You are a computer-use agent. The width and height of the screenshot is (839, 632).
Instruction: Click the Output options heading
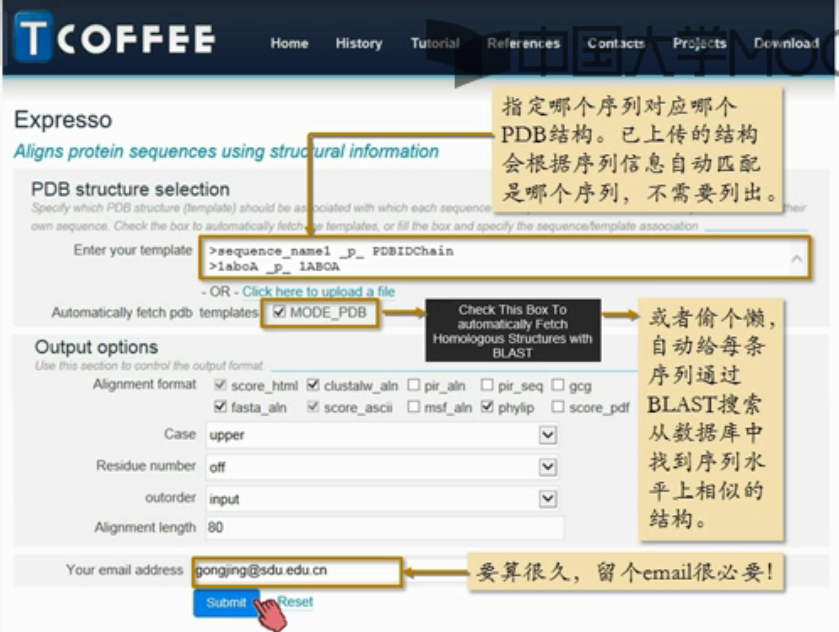tap(96, 347)
